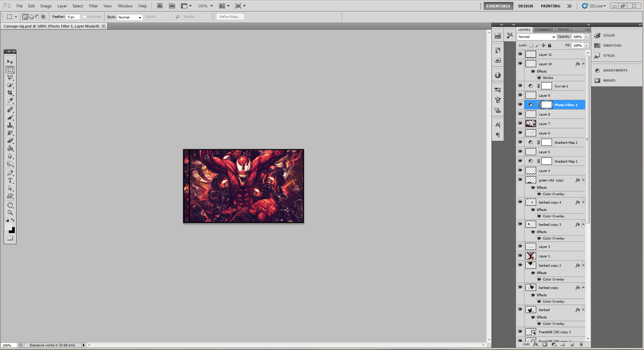This screenshot has height=350, width=644.
Task: Collapse the effects list of Layer 10
Action: coord(583,64)
